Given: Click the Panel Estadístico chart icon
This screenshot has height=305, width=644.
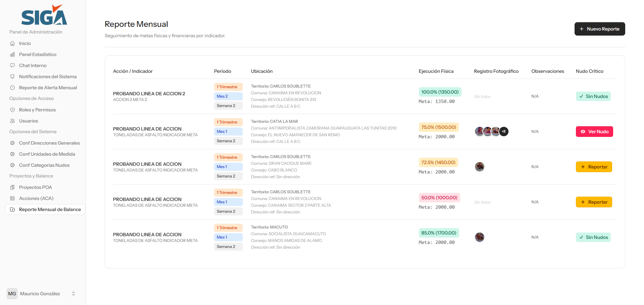Looking at the screenshot, I should tap(12, 54).
